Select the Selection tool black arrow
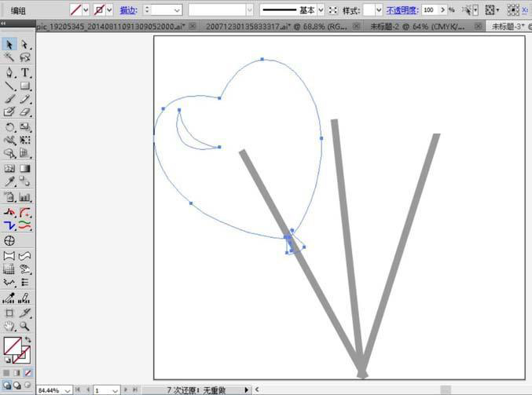The width and height of the screenshot is (532, 395). (9, 45)
